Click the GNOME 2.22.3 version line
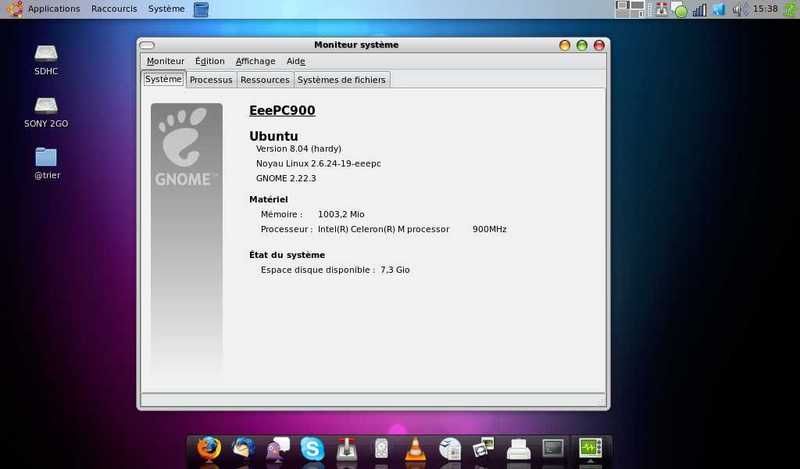Image resolution: width=800 pixels, height=469 pixels. 286,178
